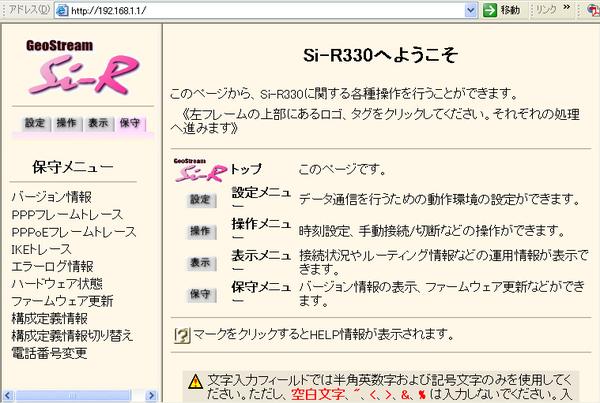Viewport: 600px width, 403px height.
Task: Click the 操作 icon in the welcome table
Action: point(201,232)
